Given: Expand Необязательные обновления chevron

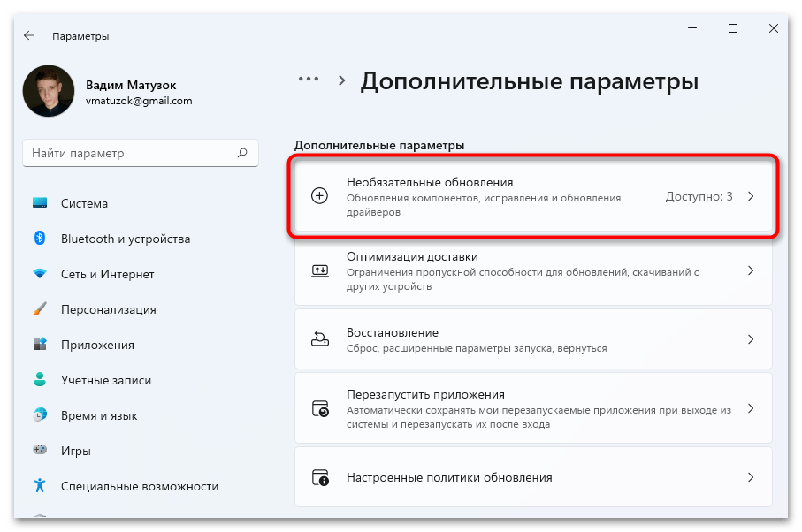Looking at the screenshot, I should pyautogui.click(x=751, y=196).
